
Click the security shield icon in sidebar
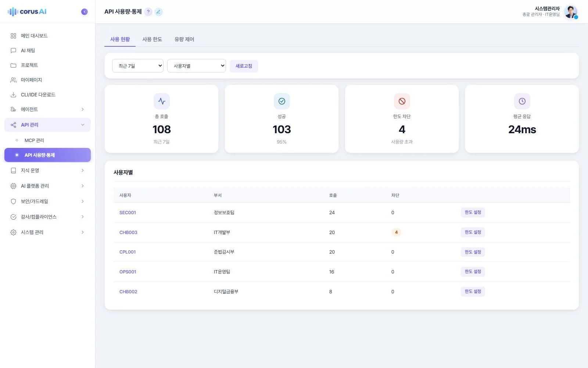14,201
